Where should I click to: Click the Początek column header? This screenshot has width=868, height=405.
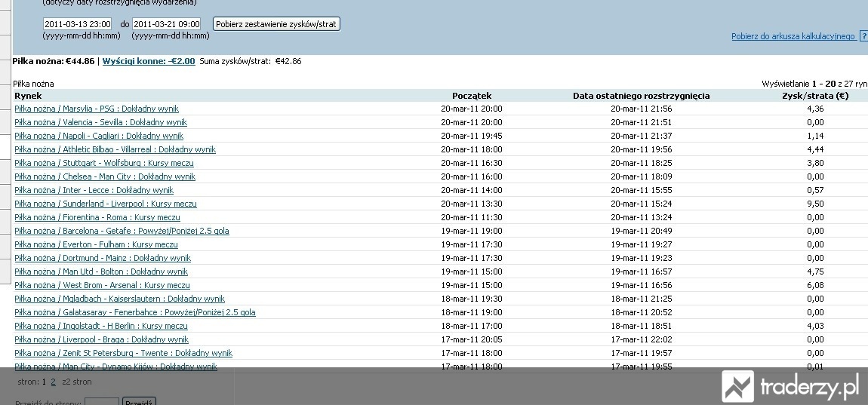click(x=472, y=96)
